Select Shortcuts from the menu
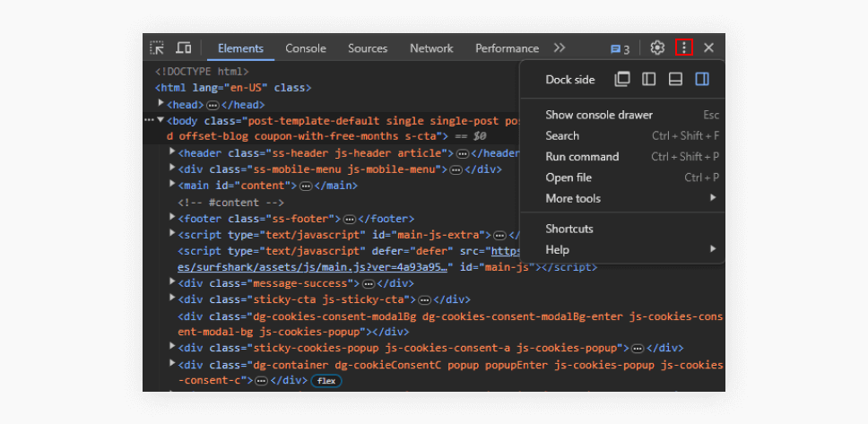This screenshot has height=424, width=868. click(x=622, y=229)
